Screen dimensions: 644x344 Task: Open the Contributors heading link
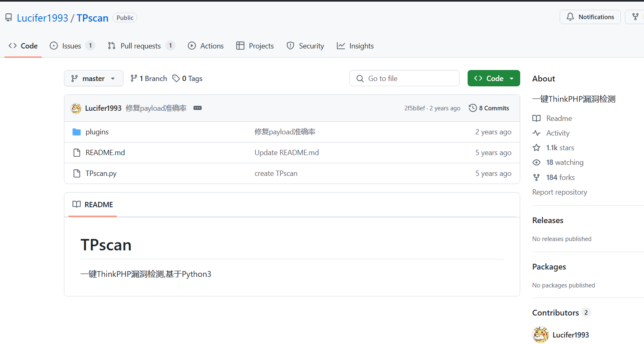(x=562, y=313)
